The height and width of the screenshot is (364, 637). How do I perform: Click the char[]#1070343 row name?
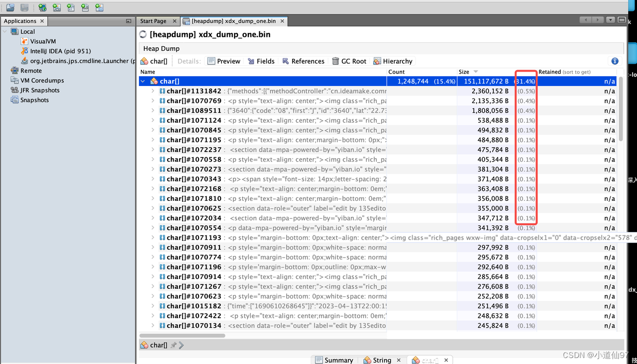point(194,179)
